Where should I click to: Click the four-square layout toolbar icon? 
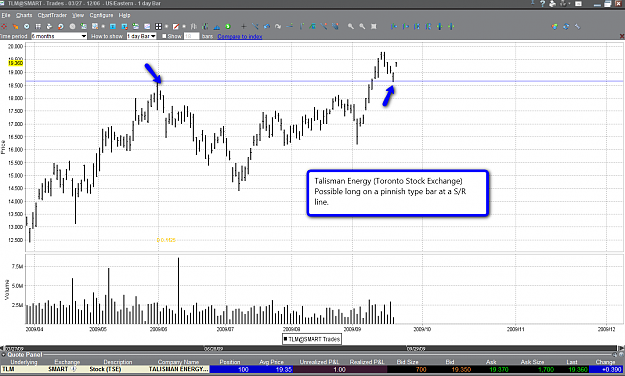[158, 26]
